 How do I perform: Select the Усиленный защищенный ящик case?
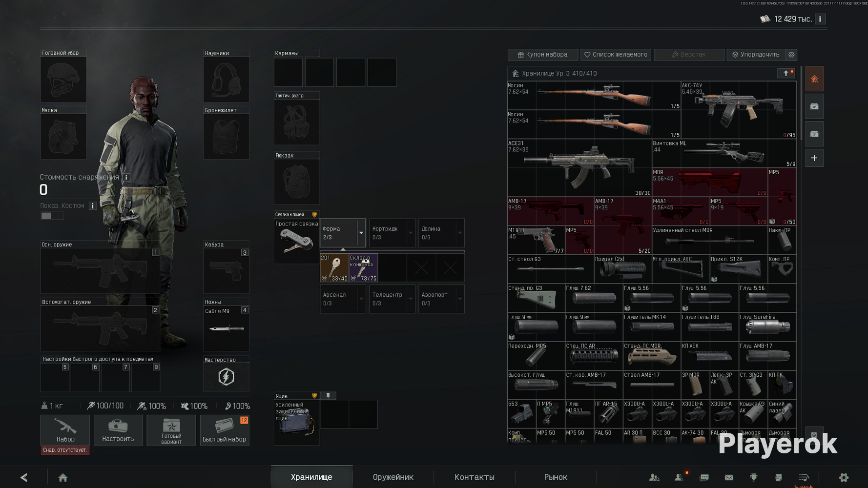(x=297, y=423)
